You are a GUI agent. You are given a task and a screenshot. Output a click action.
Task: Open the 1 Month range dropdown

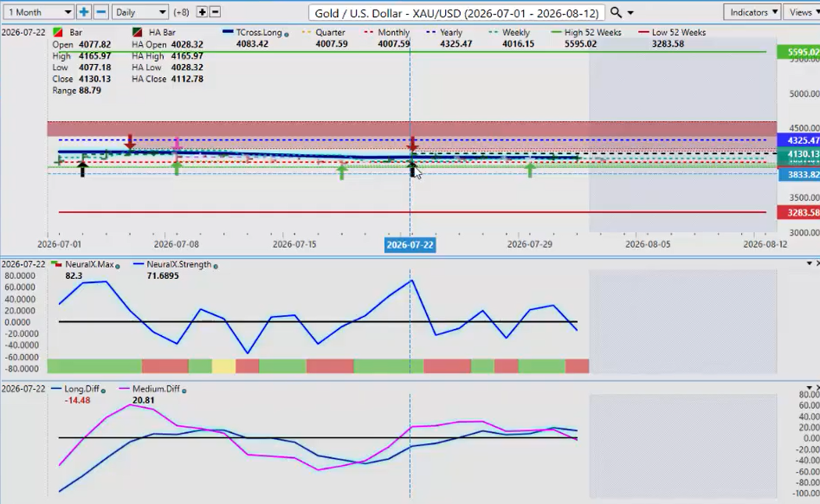point(39,12)
